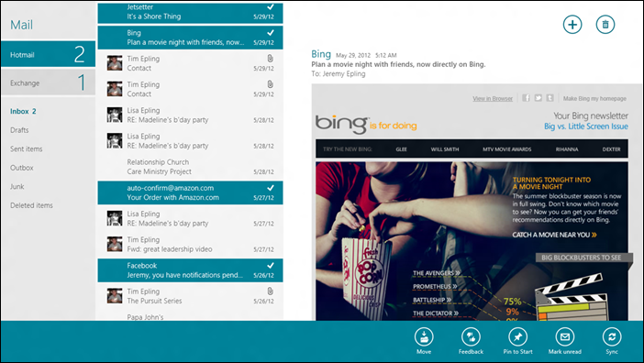
Task: Open Relationship Church Care Ministry email
Action: 190,167
